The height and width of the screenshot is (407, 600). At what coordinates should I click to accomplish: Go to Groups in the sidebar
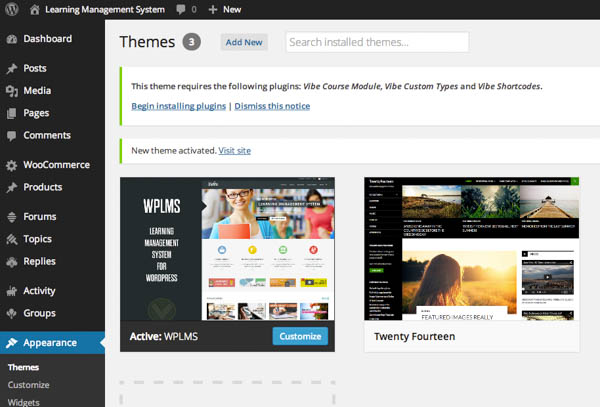point(40,313)
